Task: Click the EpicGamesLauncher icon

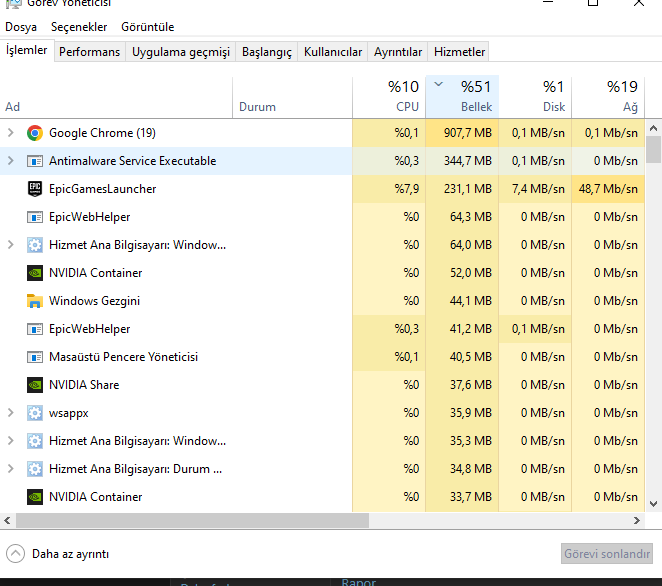Action: pyautogui.click(x=35, y=189)
